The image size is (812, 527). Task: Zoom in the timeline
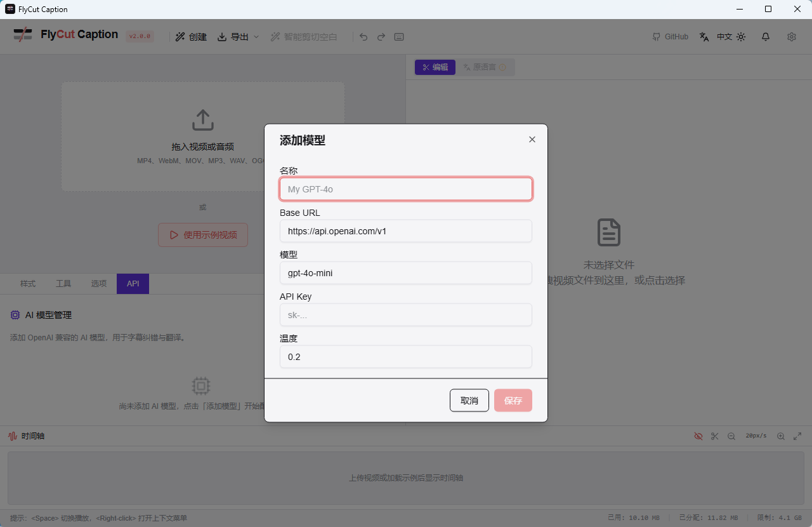[781, 436]
